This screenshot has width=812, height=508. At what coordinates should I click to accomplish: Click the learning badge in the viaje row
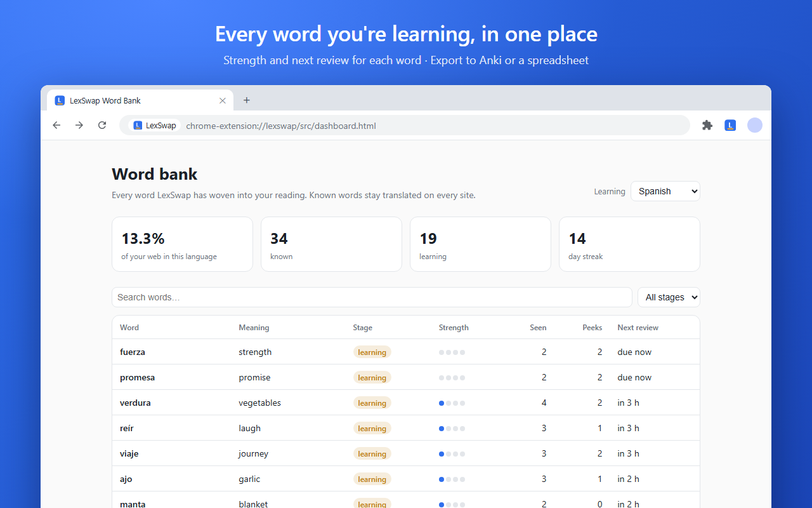click(372, 453)
